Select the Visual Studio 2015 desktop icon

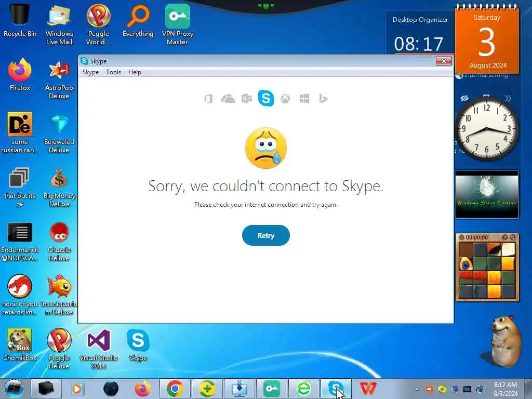tap(98, 349)
